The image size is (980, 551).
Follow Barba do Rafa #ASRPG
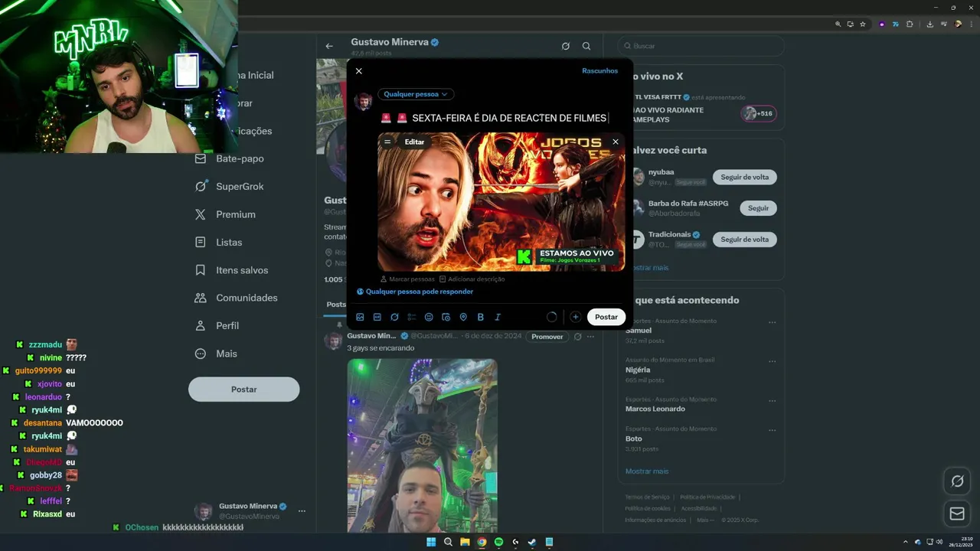[758, 208]
